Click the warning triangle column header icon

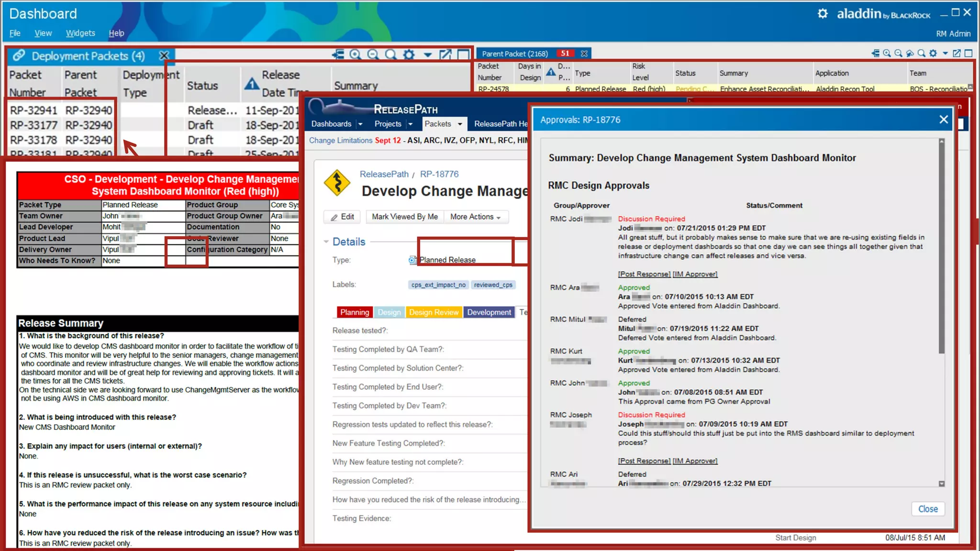point(252,84)
